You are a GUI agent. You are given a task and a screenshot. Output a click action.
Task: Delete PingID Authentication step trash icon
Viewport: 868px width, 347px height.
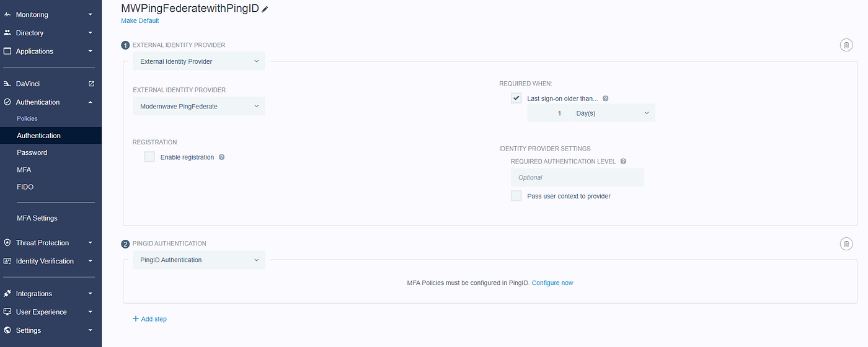846,244
